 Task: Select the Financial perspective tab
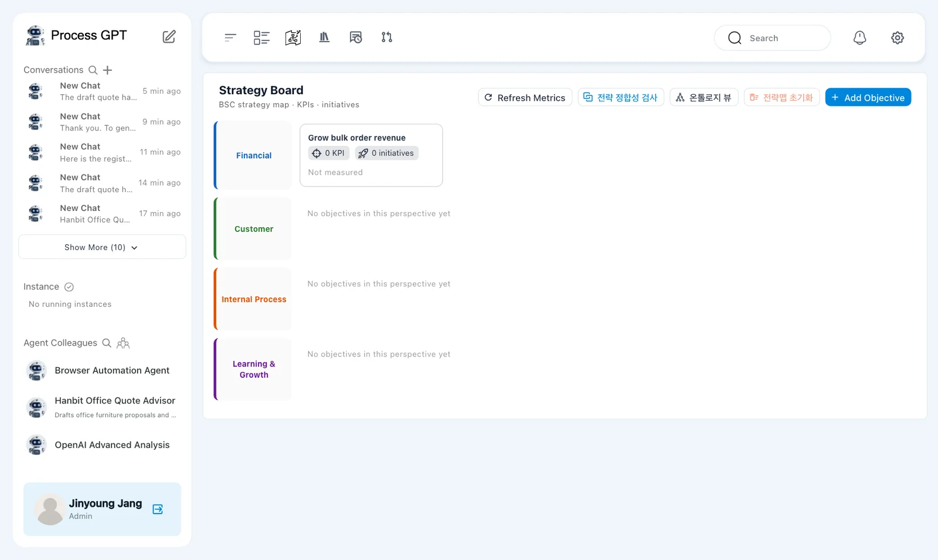[253, 155]
